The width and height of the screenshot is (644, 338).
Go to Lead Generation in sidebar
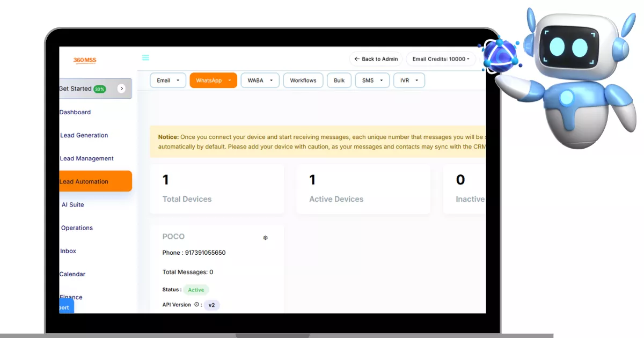coord(84,135)
